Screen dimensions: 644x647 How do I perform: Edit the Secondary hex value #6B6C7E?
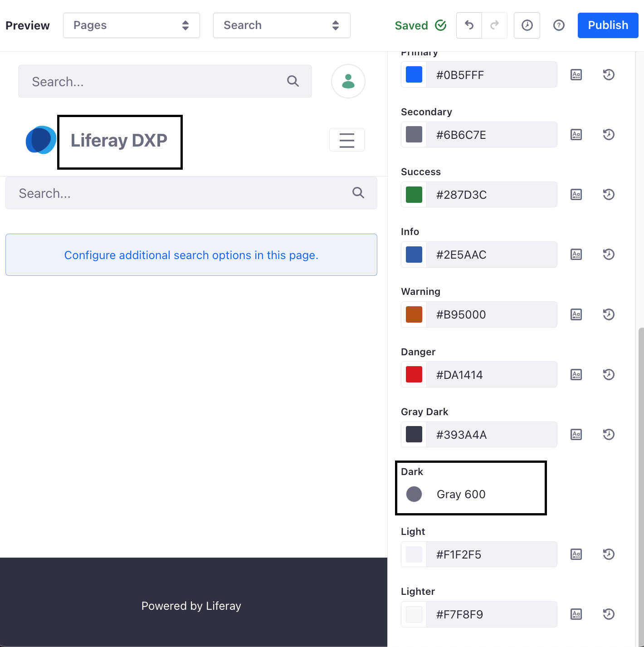click(x=492, y=134)
